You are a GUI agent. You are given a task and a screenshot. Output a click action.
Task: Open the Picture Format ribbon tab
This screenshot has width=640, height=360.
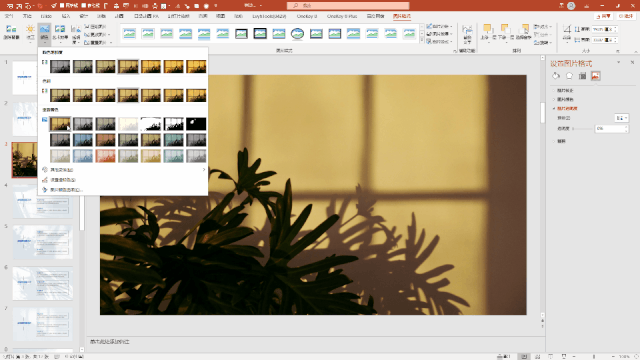pos(402,16)
